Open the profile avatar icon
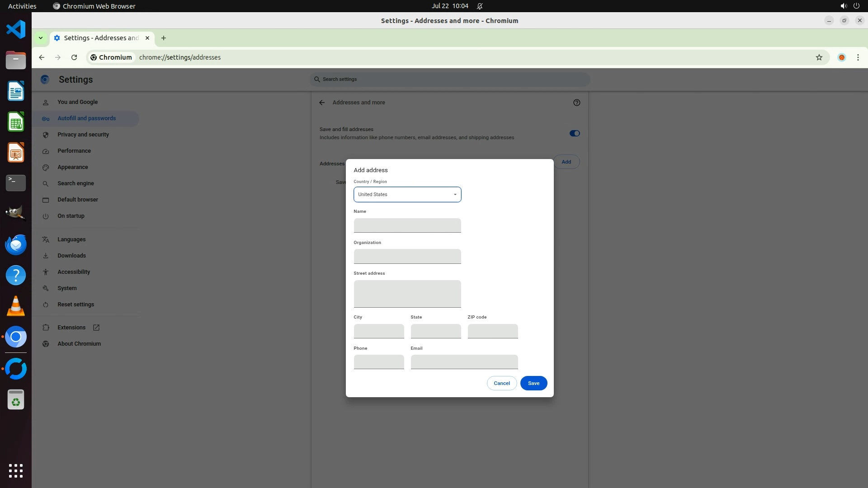Screen dimensions: 868x488 tap(841, 57)
